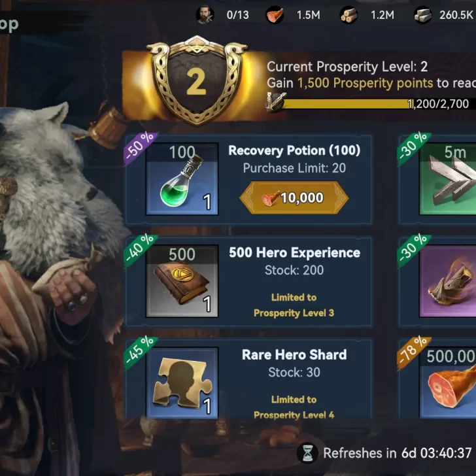Select the 500,000 meat bundle icon
Viewport: 476px width, 476px height.
tap(447, 383)
